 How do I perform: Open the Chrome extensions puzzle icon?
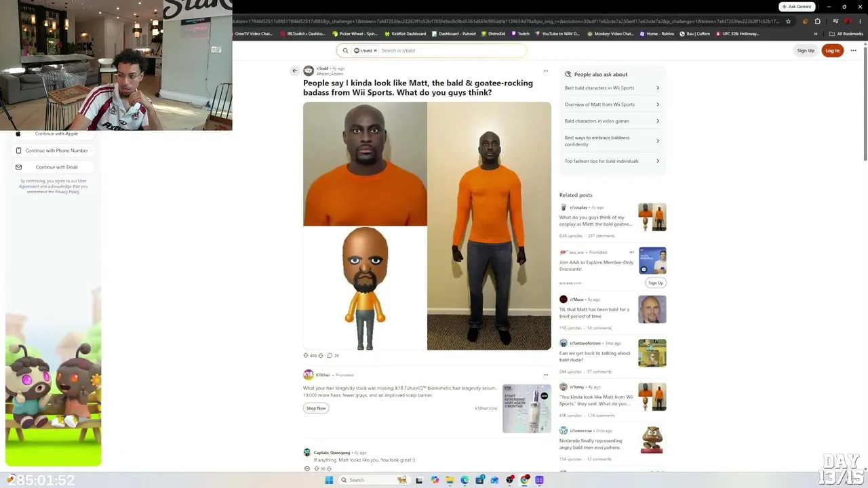click(x=817, y=21)
